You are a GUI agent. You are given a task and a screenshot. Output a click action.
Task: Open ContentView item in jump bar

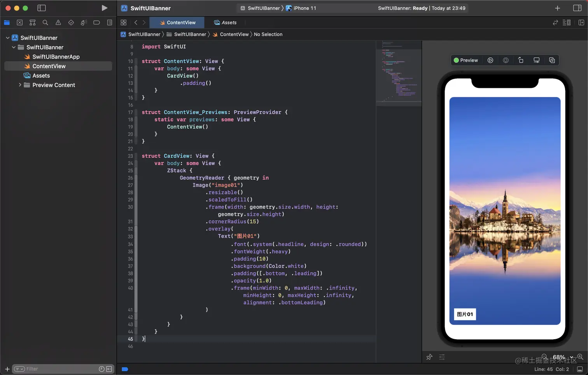(231, 34)
